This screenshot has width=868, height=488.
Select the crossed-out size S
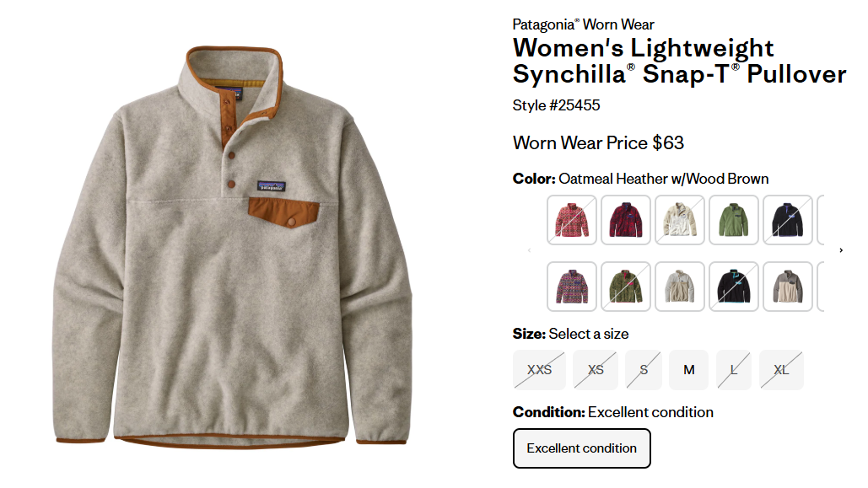pyautogui.click(x=644, y=370)
